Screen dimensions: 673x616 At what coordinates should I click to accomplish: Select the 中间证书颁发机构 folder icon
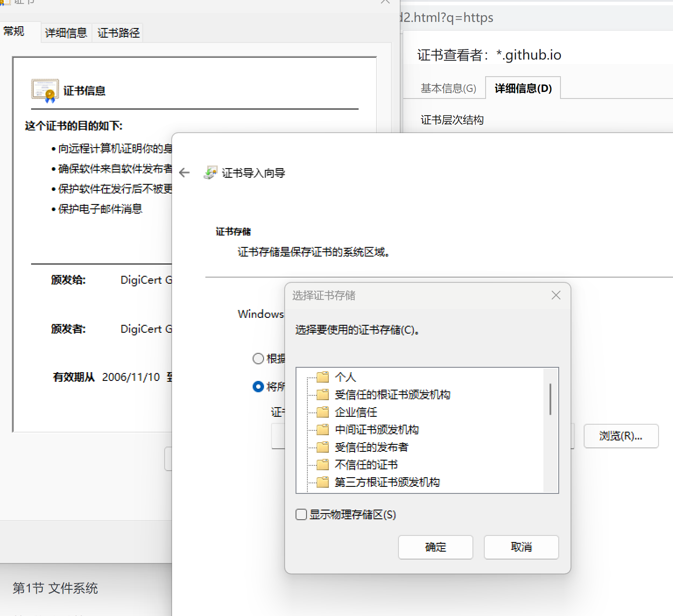click(323, 429)
